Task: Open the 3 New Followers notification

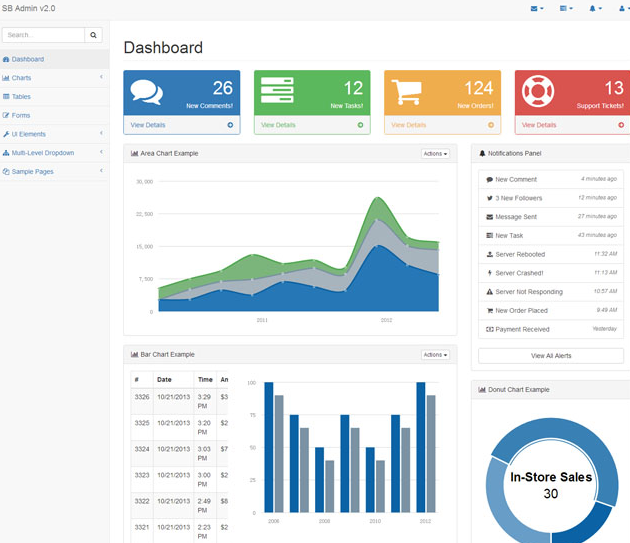Action: 551,198
